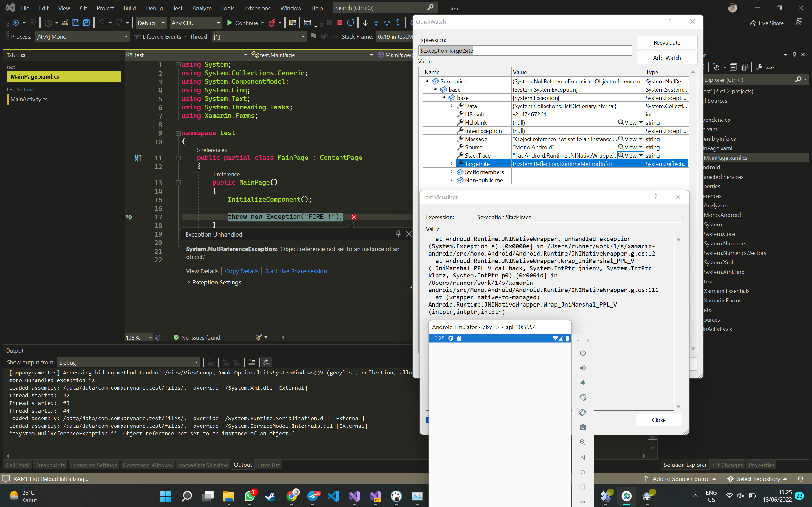The height and width of the screenshot is (507, 812).
Task: Click the Step Over icon
Action: (x=387, y=23)
